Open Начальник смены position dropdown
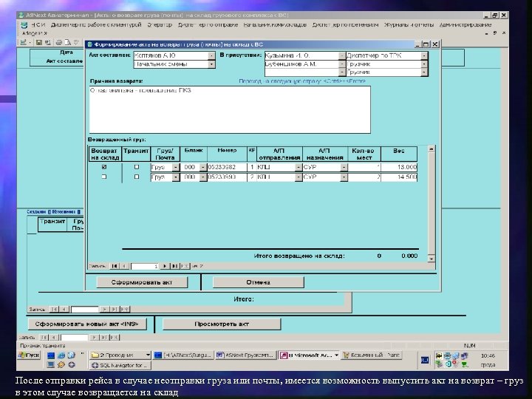 tap(211, 64)
